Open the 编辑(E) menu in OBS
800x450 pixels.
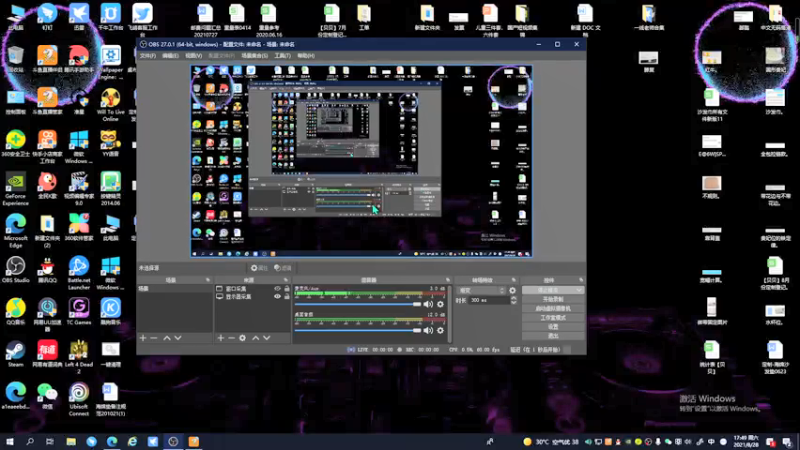pos(170,56)
